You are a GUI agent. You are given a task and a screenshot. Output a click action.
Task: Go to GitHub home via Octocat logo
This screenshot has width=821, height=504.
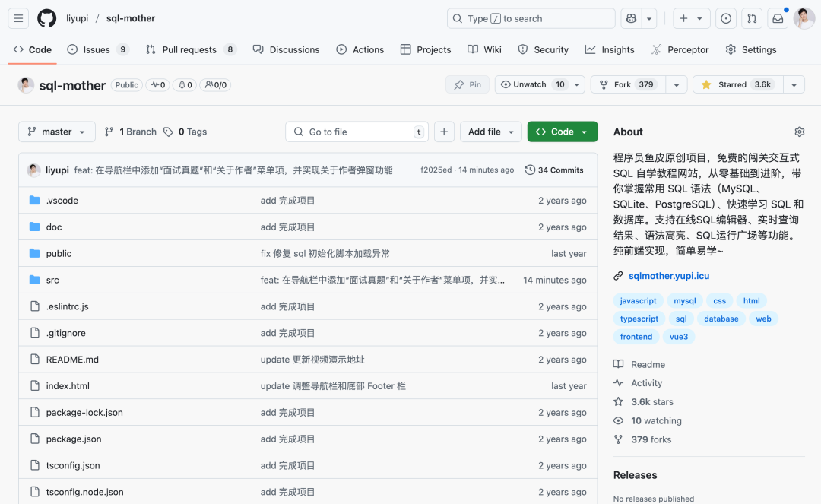(46, 18)
